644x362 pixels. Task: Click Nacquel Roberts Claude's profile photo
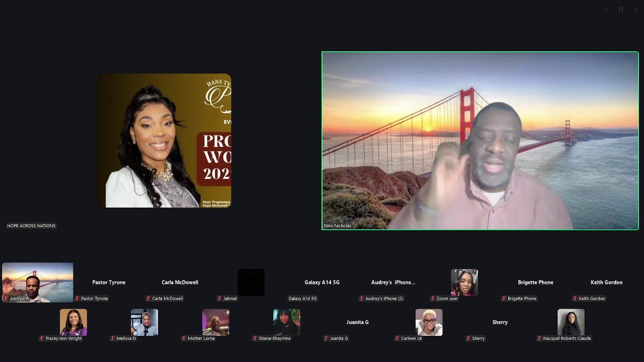click(571, 322)
